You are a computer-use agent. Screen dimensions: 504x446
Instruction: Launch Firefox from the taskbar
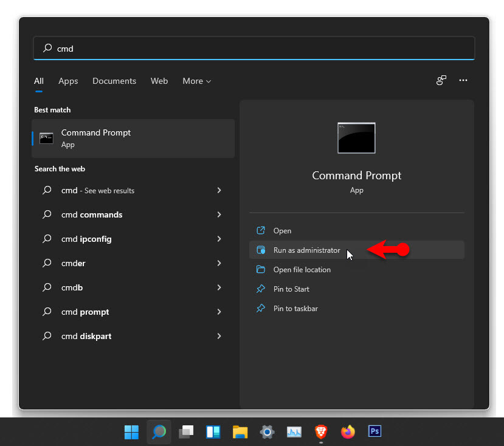point(348,432)
